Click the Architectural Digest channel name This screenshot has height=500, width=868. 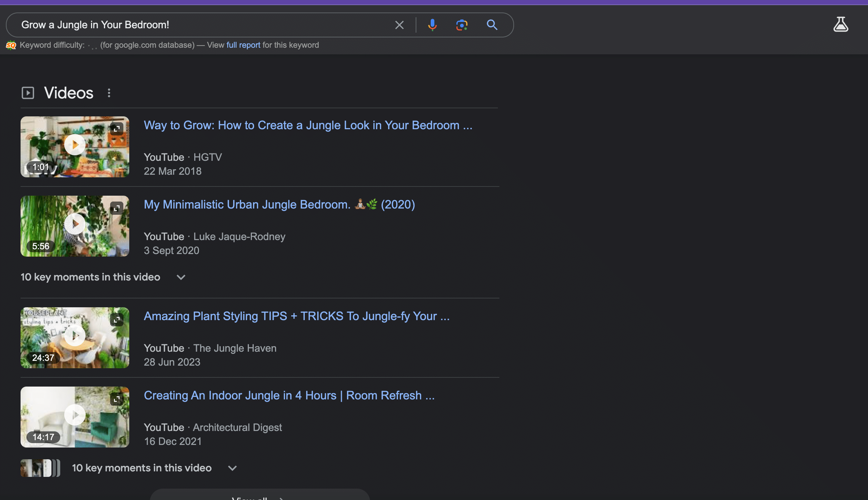coord(238,427)
